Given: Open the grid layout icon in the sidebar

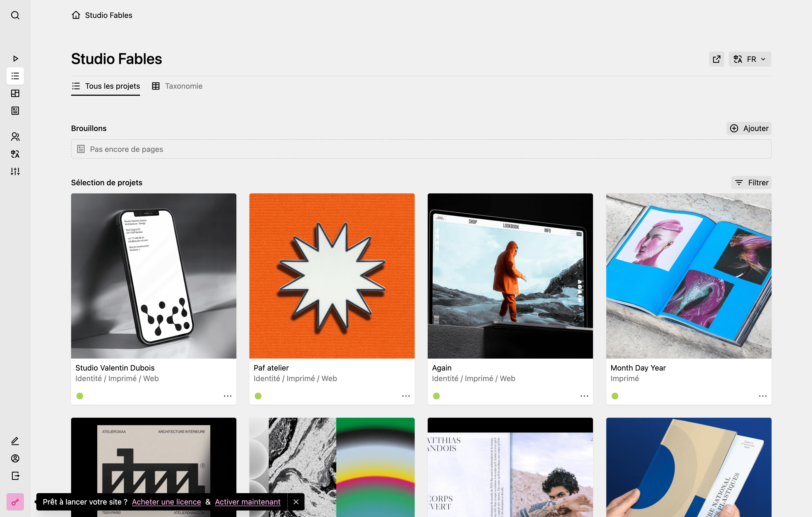Looking at the screenshot, I should 15,93.
